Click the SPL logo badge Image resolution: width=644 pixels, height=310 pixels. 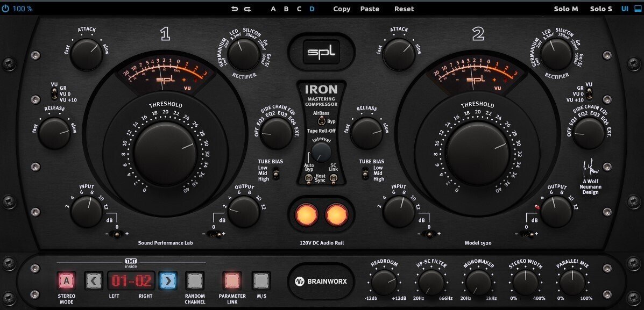[322, 53]
